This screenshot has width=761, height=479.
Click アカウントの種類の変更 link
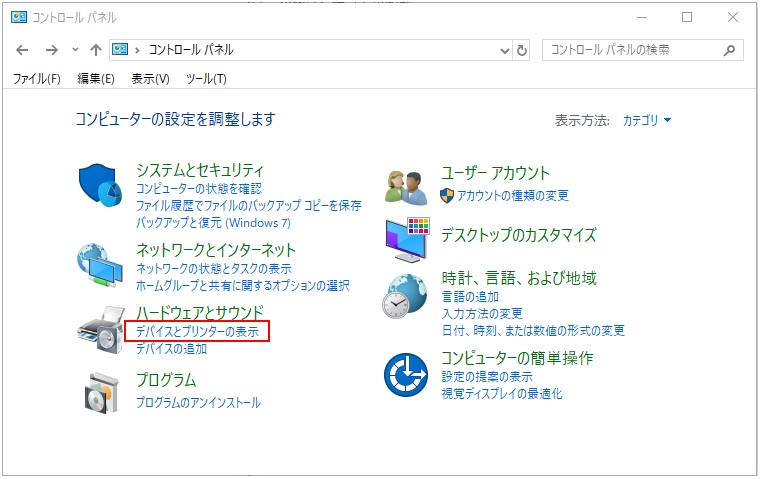click(x=513, y=196)
